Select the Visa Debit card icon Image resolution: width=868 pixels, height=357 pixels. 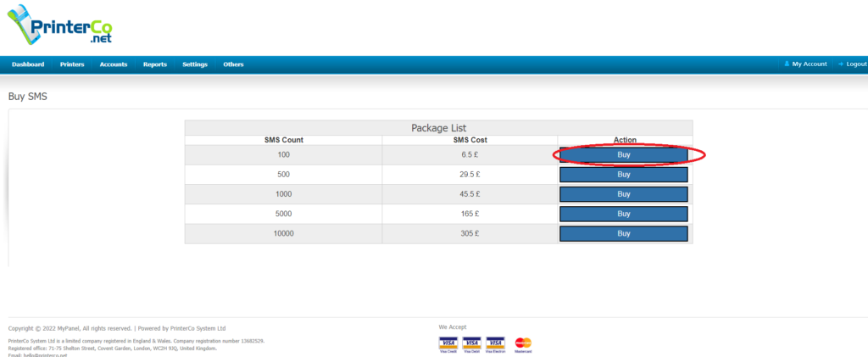pyautogui.click(x=471, y=345)
